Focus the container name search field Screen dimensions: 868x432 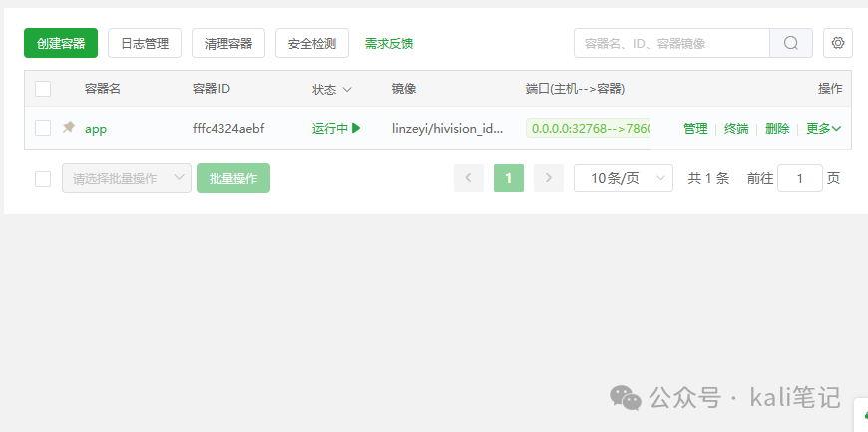(671, 43)
